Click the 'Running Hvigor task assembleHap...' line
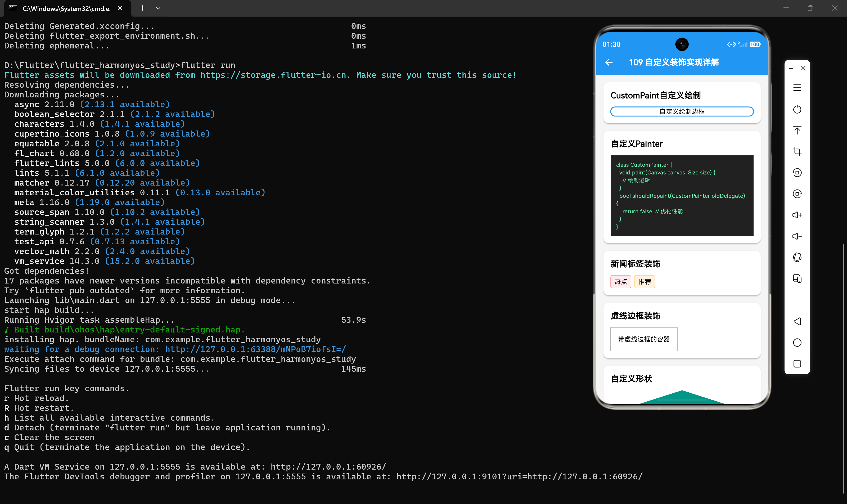 tap(185, 320)
